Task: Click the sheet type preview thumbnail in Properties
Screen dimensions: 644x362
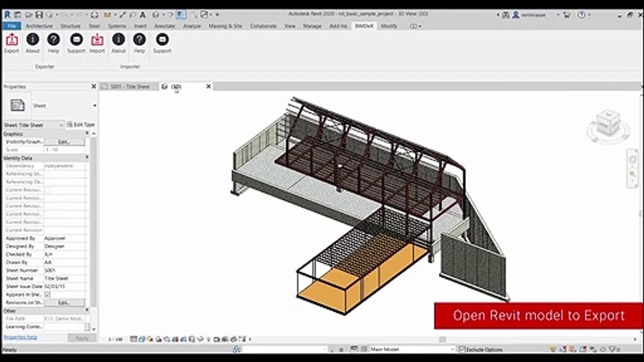Action: 18,106
